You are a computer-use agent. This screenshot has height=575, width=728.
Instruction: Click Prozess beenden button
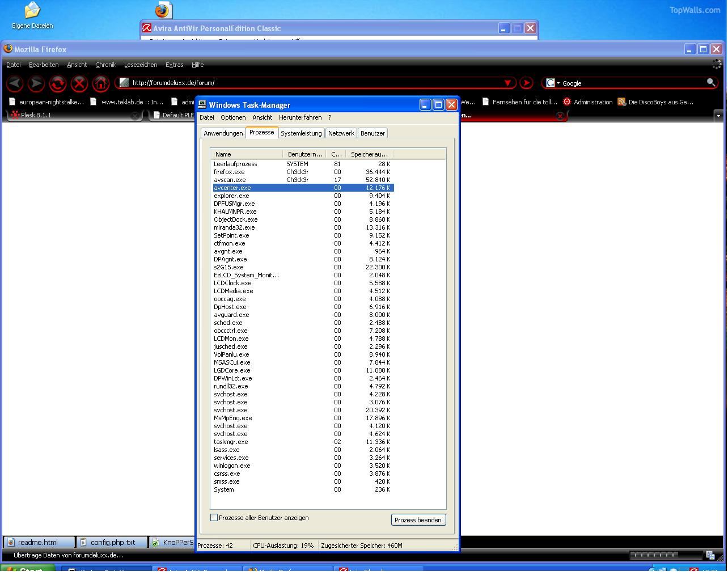coord(418,520)
